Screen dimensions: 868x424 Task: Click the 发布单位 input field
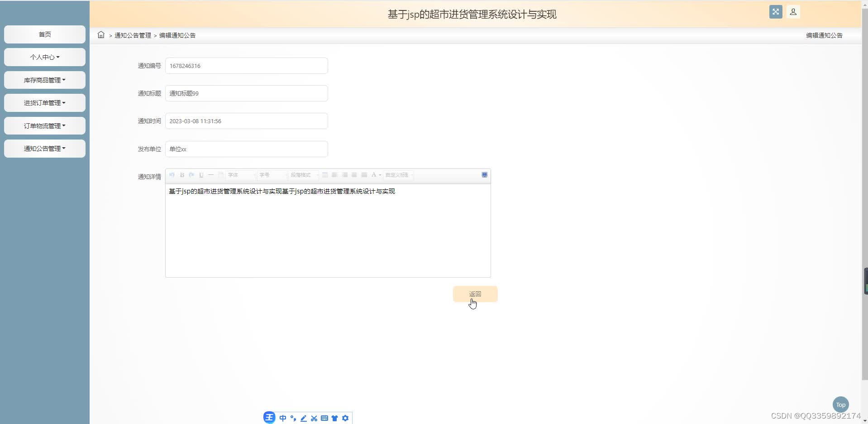pyautogui.click(x=247, y=149)
